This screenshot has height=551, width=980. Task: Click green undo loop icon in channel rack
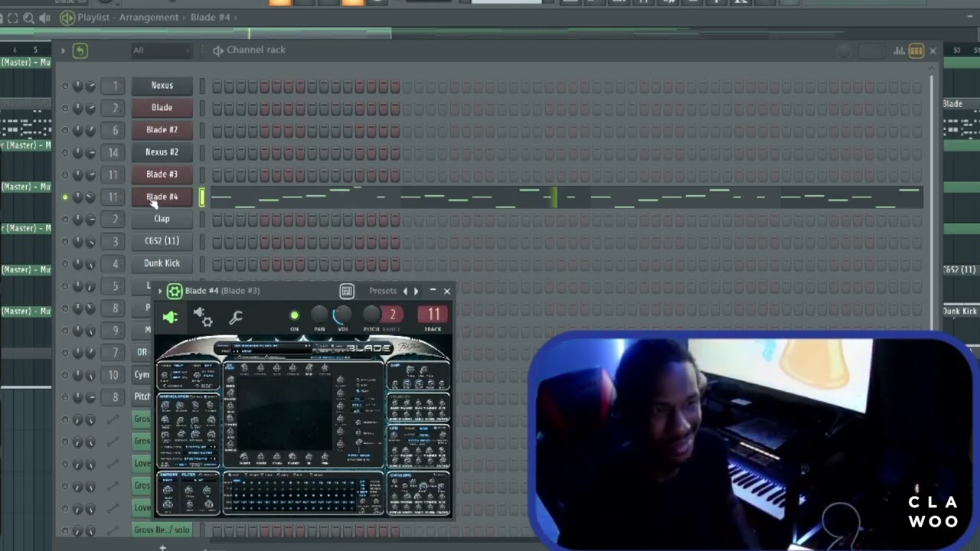(x=80, y=51)
